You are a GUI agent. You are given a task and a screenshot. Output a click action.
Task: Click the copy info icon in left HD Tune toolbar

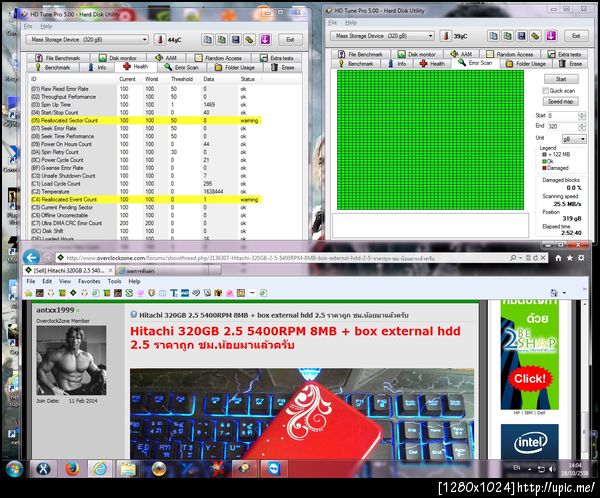click(x=207, y=39)
